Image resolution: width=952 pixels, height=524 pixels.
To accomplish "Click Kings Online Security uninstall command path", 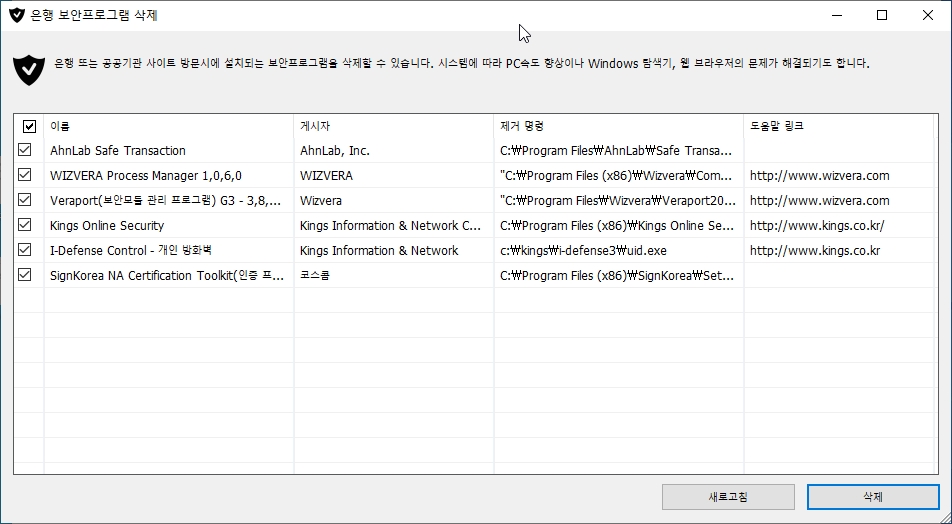I will coord(617,225).
